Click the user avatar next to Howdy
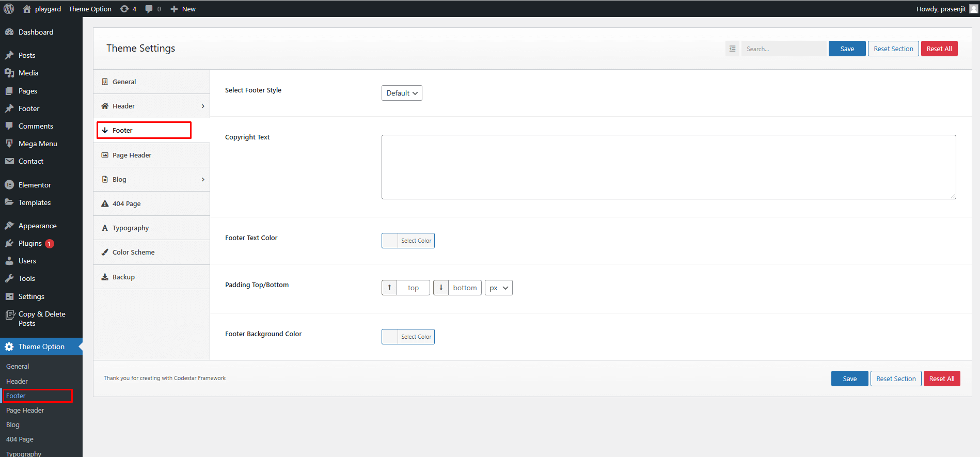 [x=973, y=9]
